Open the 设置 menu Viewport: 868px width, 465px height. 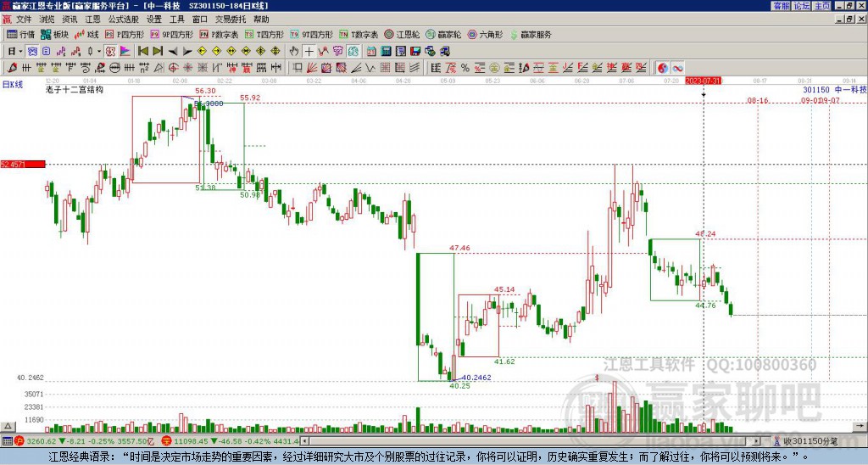click(x=154, y=20)
